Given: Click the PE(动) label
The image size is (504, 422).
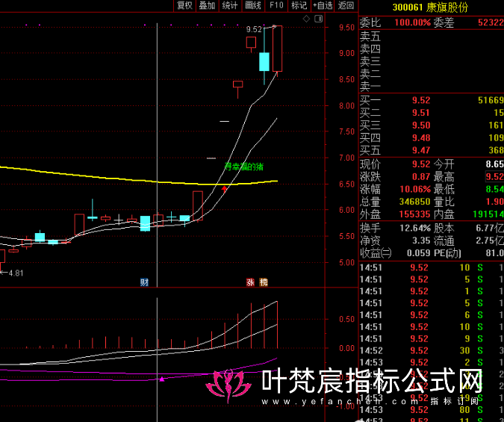Looking at the screenshot, I should click(447, 253).
